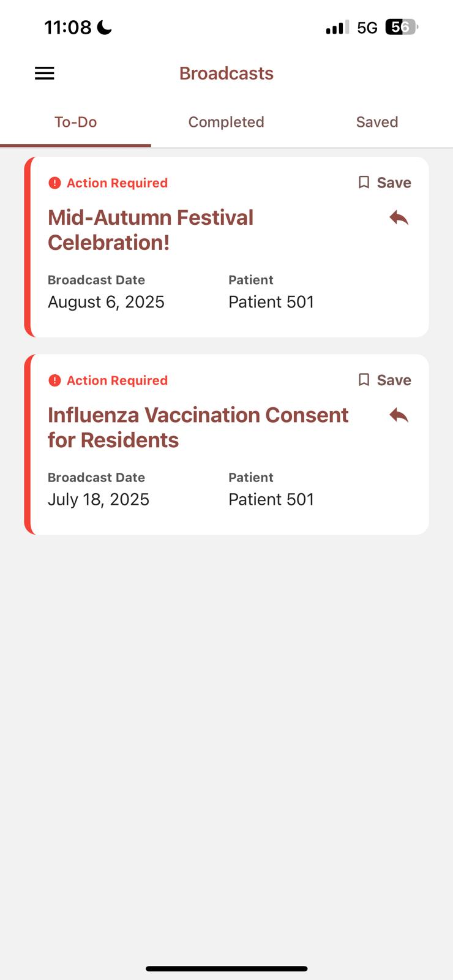453x980 pixels.
Task: Click the alert icon on the Influenza Vaccination card
Action: pos(54,380)
